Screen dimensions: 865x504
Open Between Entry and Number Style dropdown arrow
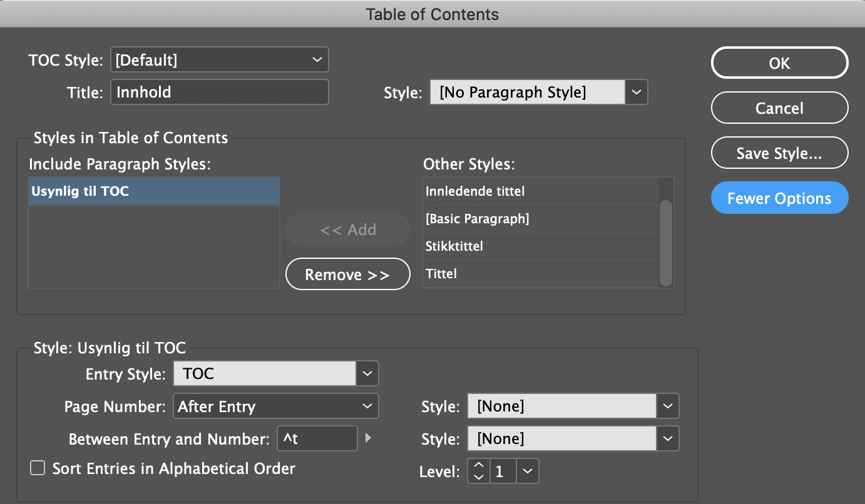point(668,438)
